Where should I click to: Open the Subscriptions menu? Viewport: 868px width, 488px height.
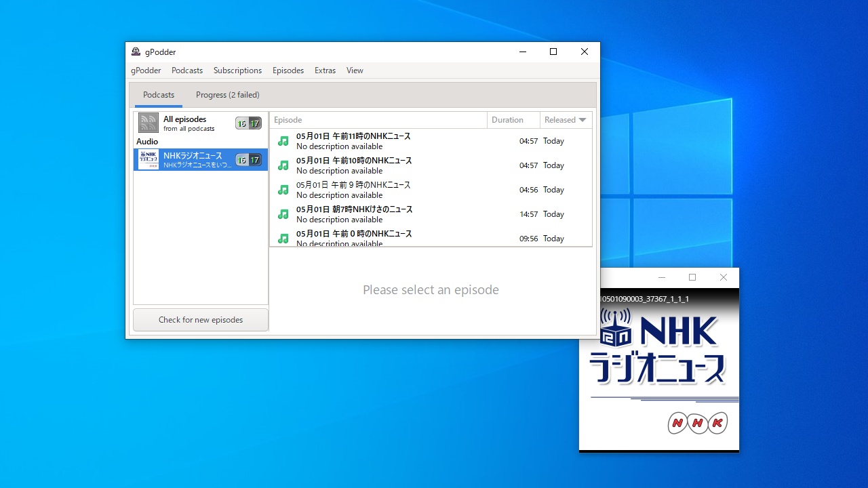tap(237, 70)
